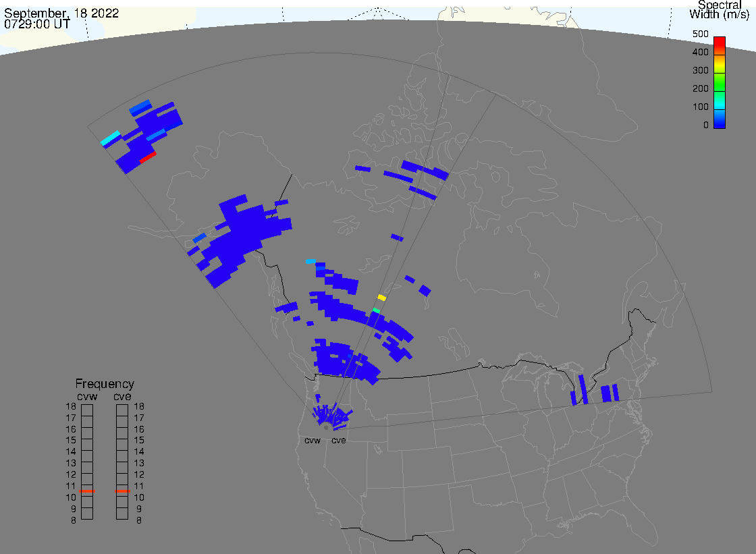This screenshot has height=554, width=756.
Task: Click the radar site dot between cvw and cve
Action: click(326, 428)
